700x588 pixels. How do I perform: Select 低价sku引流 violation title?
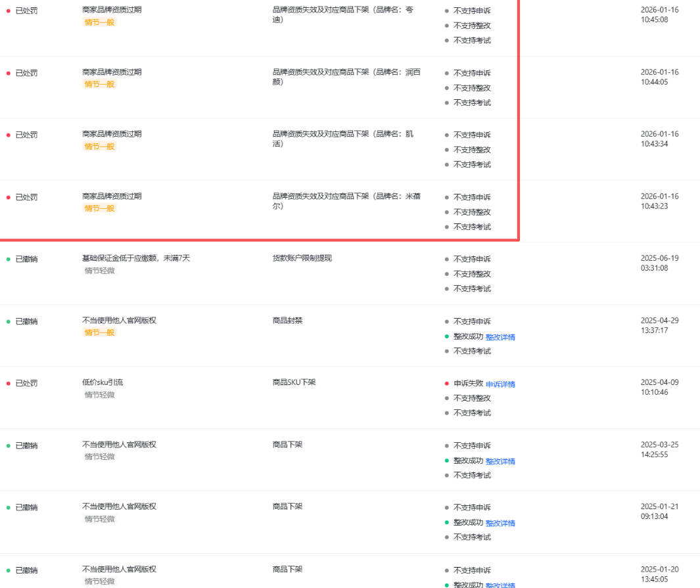102,382
